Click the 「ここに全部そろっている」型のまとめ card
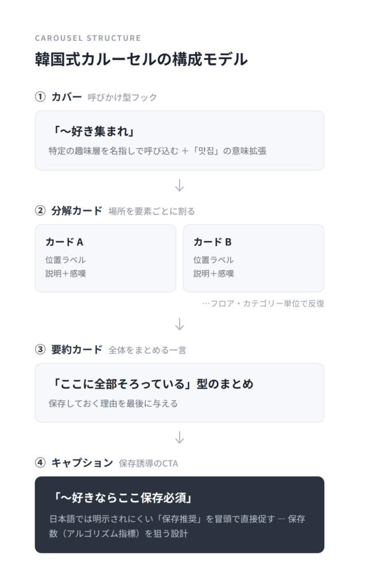This screenshot has width=381, height=588. pyautogui.click(x=180, y=393)
